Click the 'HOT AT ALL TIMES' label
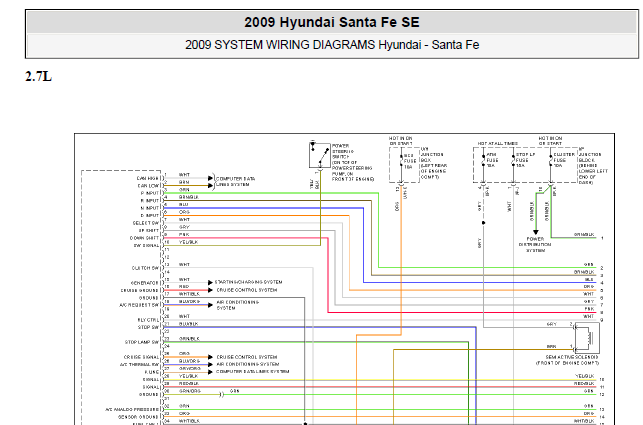The width and height of the screenshot is (643, 425). click(498, 144)
